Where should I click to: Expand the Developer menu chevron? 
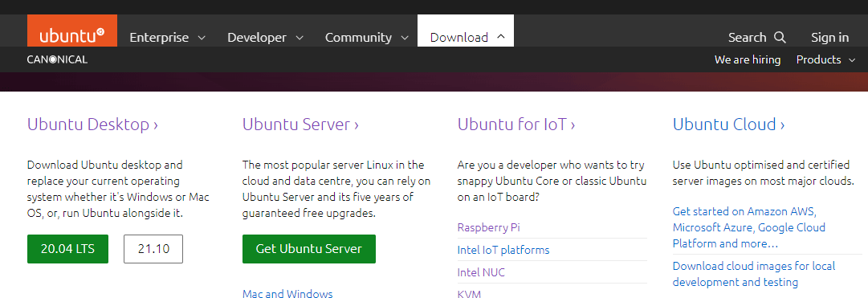(300, 38)
